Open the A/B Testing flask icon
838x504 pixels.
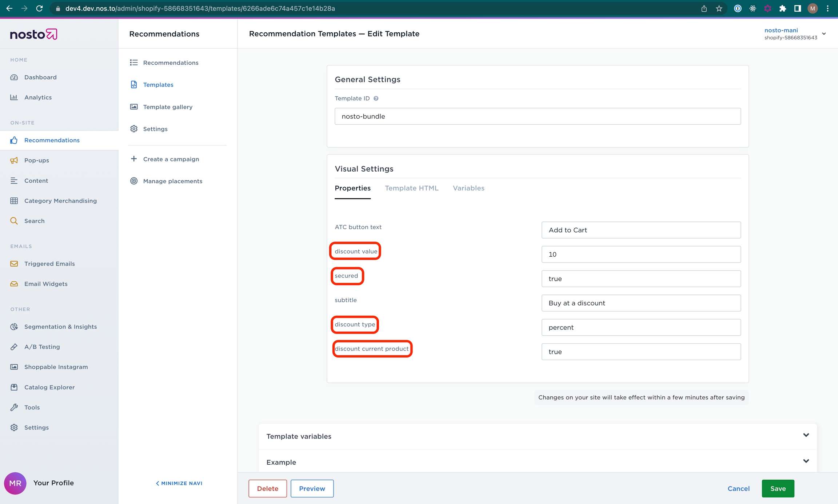[x=14, y=347]
